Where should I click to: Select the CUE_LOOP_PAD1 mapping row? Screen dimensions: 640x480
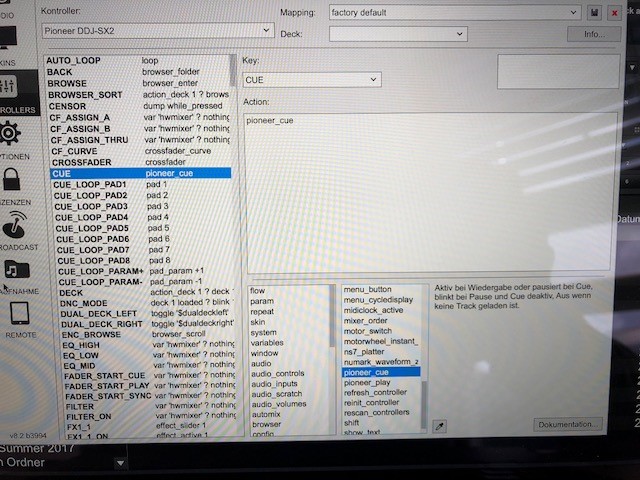(x=142, y=184)
